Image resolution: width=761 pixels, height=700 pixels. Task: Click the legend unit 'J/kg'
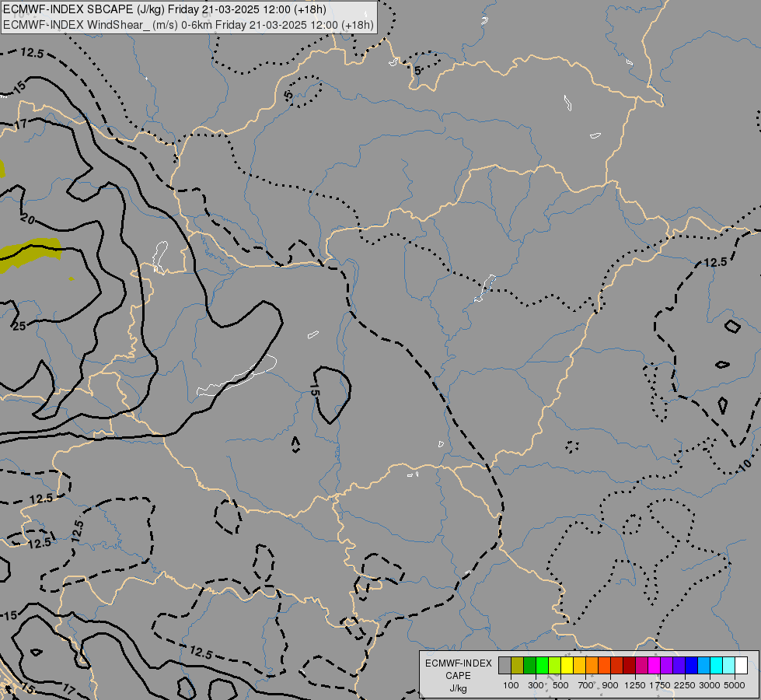(x=458, y=688)
